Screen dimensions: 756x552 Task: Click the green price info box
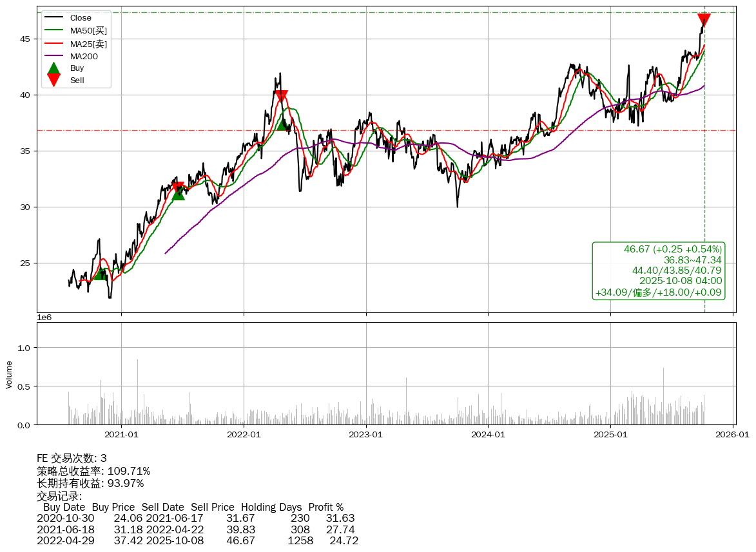click(659, 271)
